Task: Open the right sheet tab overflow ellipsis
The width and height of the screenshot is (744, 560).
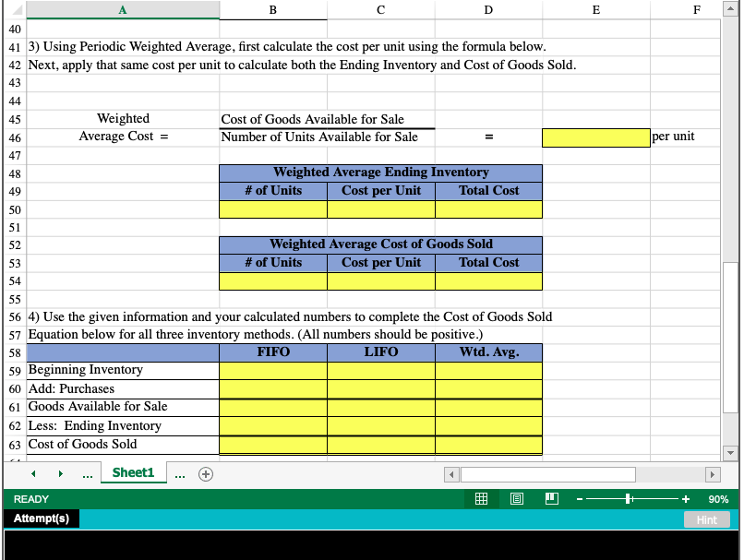Action: pos(179,473)
